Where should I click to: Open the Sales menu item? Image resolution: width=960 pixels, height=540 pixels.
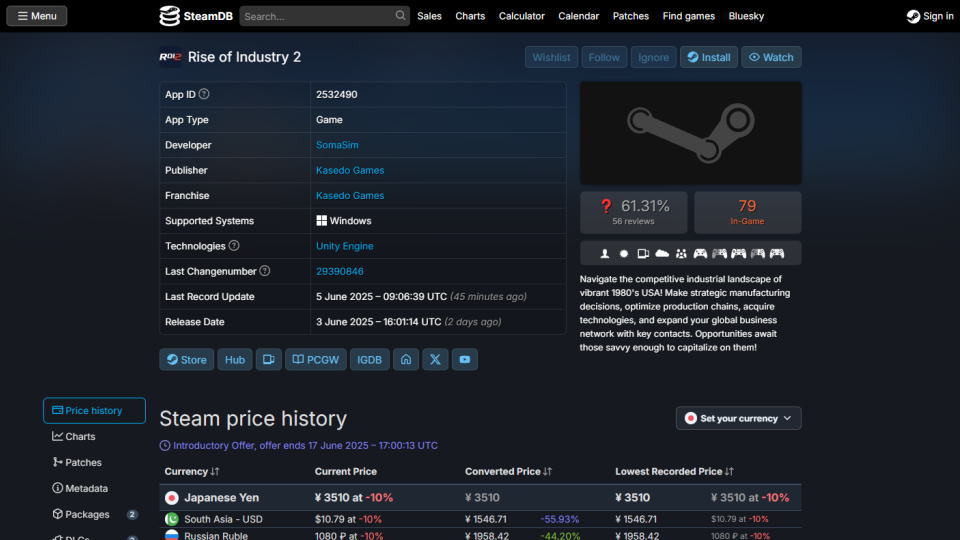pos(429,16)
